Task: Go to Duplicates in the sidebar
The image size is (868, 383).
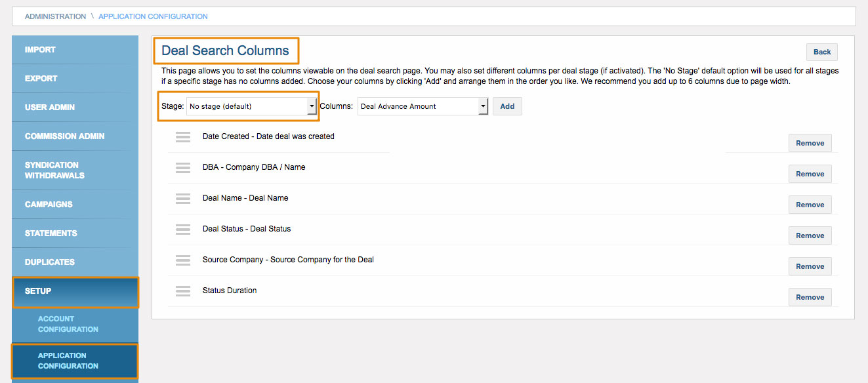Action: [x=75, y=262]
